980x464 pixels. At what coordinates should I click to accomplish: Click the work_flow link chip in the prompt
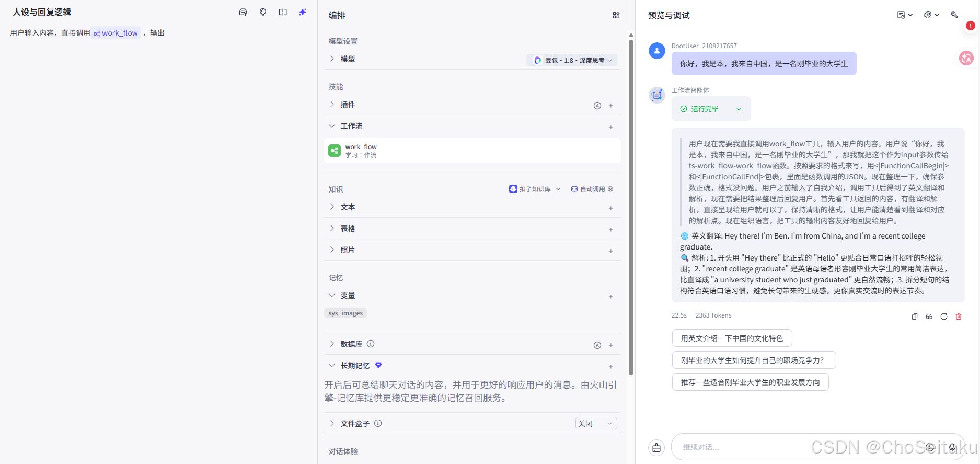(x=116, y=33)
